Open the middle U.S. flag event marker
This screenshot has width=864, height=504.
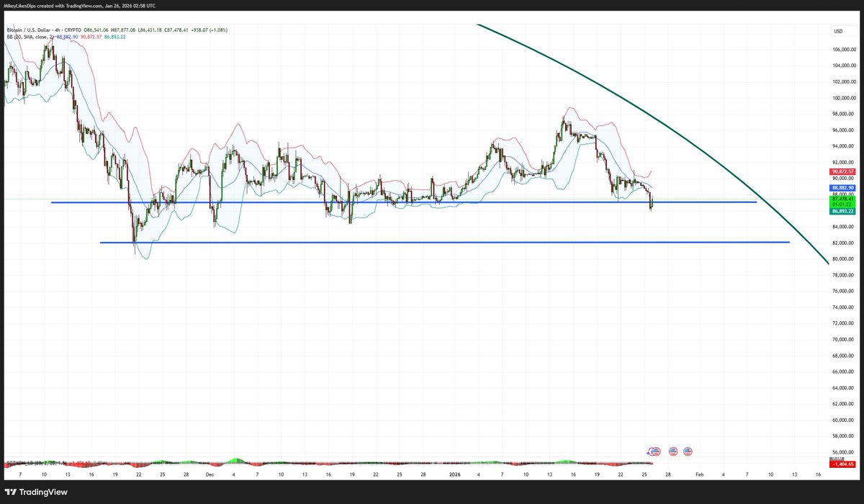pos(673,451)
